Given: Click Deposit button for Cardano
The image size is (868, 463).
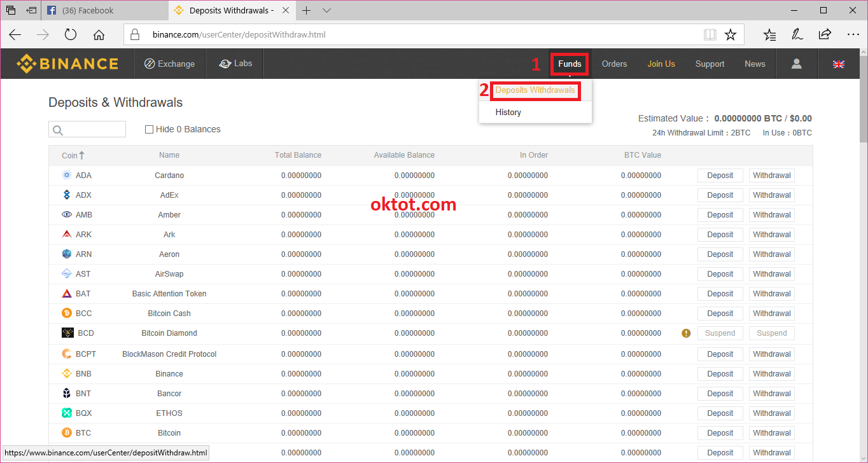Looking at the screenshot, I should pyautogui.click(x=720, y=176).
